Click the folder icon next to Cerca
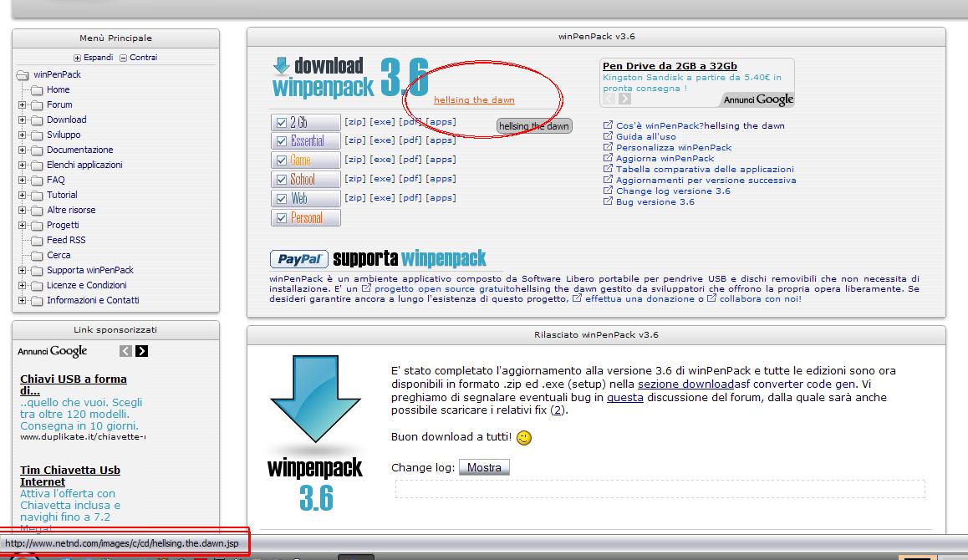 coord(37,256)
